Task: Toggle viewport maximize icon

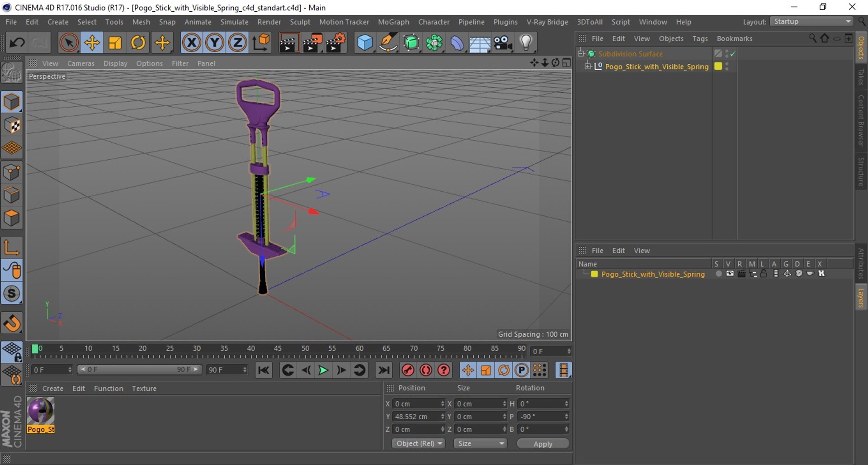Action: pyautogui.click(x=566, y=63)
